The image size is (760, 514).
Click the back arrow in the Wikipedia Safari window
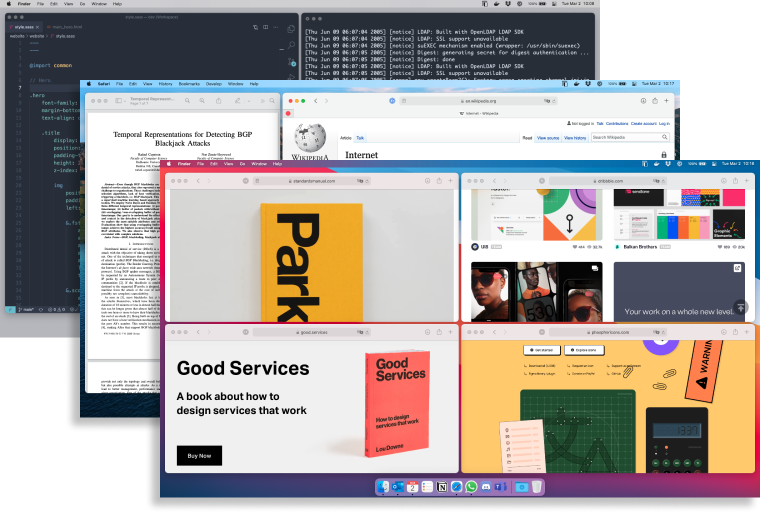[x=316, y=101]
